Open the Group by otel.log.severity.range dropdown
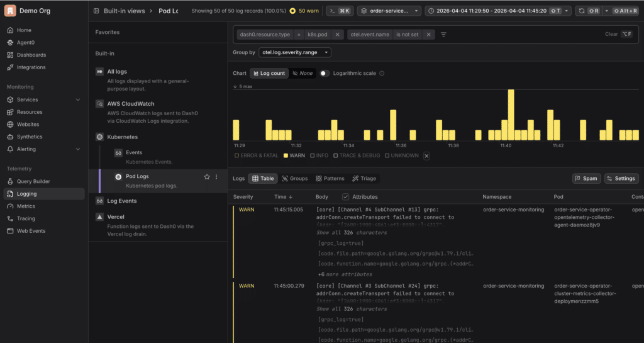Image resolution: width=644 pixels, height=343 pixels. pyautogui.click(x=295, y=53)
